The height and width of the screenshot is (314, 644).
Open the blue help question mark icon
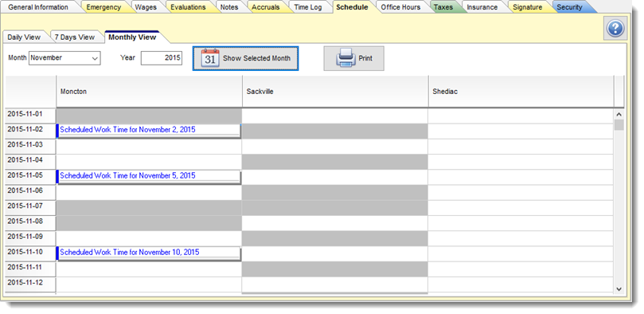click(615, 29)
